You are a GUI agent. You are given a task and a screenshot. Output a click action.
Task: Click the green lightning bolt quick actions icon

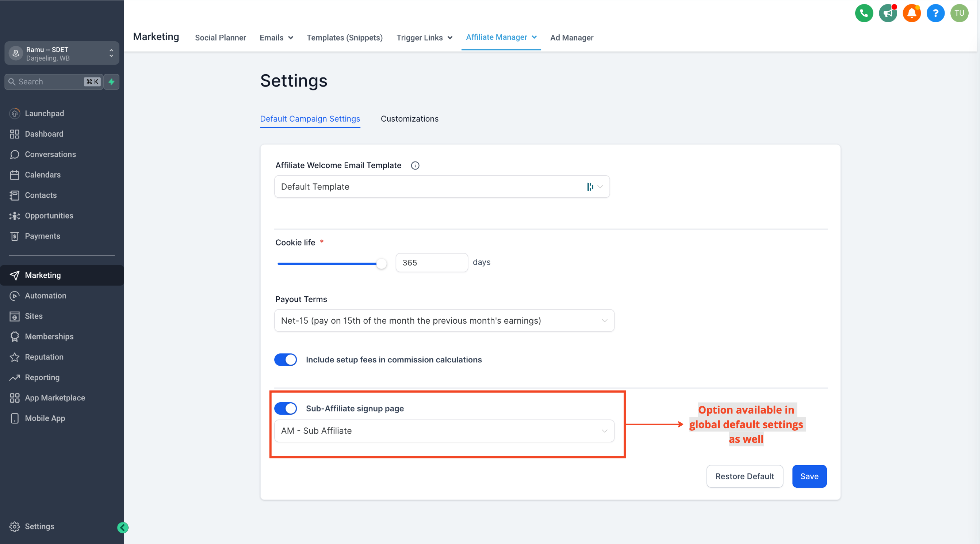pos(111,81)
